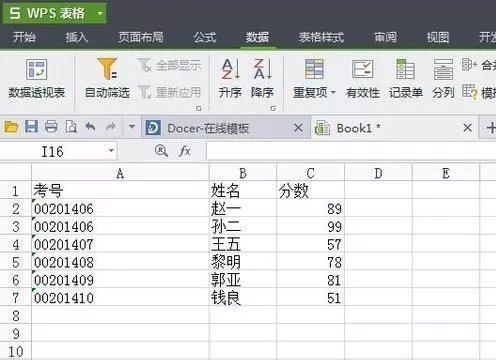Expand the WPS 表格 dropdown arrow
The height and width of the screenshot is (360, 496).
pyautogui.click(x=100, y=13)
